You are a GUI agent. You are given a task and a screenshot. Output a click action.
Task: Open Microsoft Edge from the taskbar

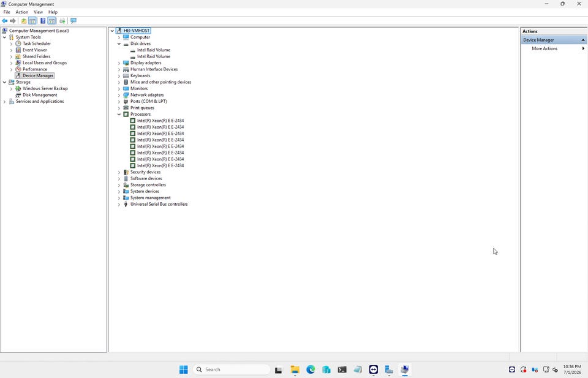tap(311, 369)
